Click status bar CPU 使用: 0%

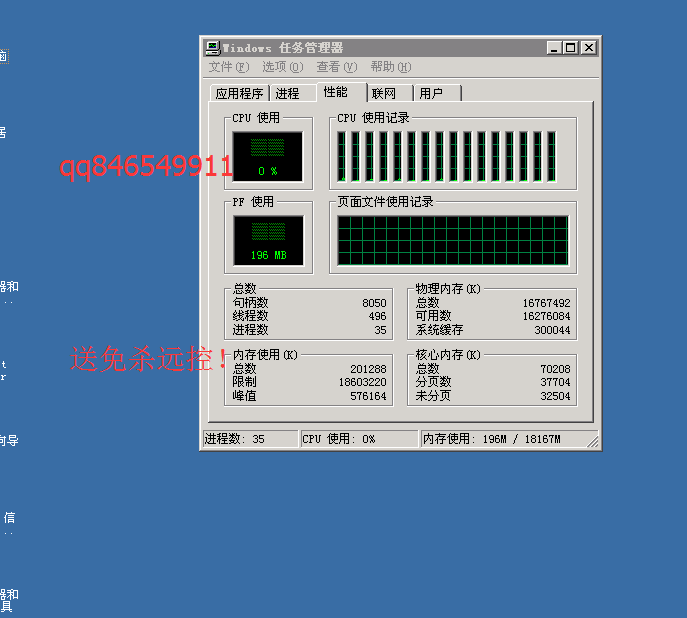[359, 439]
